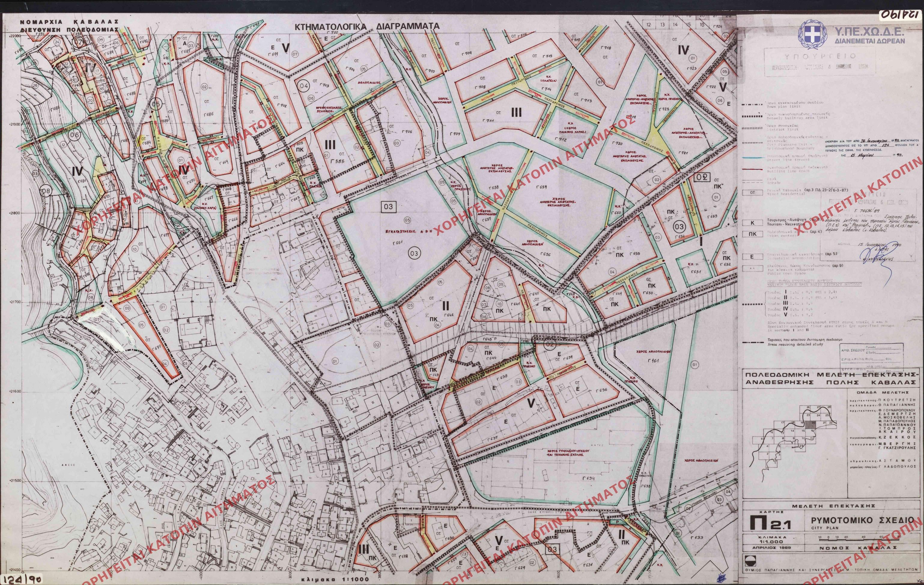Image resolution: width=924 pixels, height=585 pixels.
Task: Click the OT legend box for Mixed Residential
Action: pos(752,193)
